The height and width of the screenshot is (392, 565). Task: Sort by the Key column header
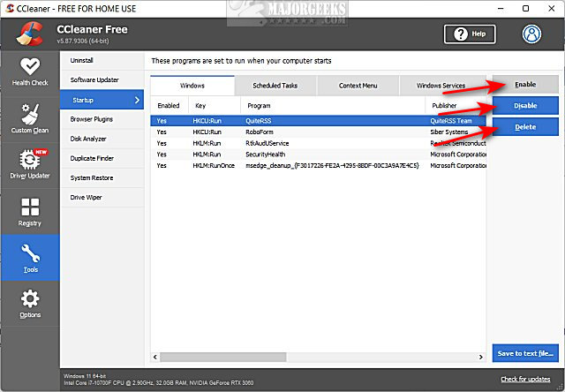215,106
